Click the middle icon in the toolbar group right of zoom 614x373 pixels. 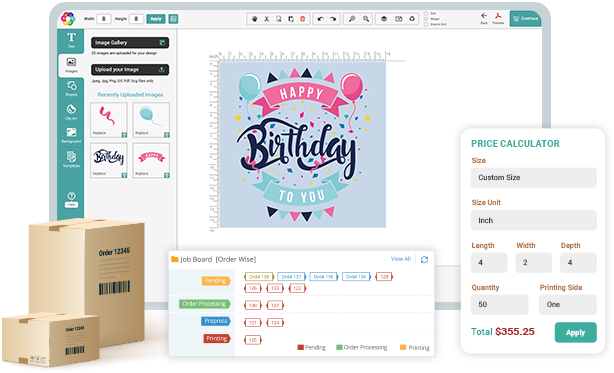pyautogui.click(x=399, y=19)
